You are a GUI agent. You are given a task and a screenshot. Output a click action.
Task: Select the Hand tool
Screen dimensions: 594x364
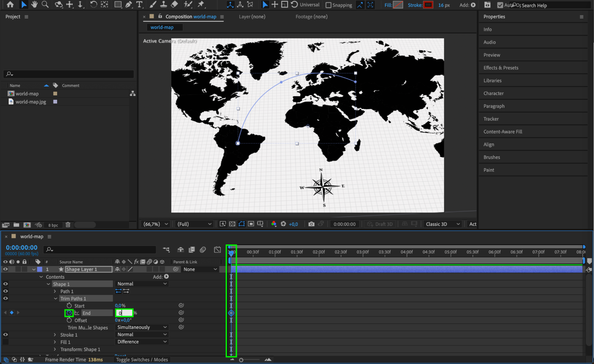click(34, 4)
